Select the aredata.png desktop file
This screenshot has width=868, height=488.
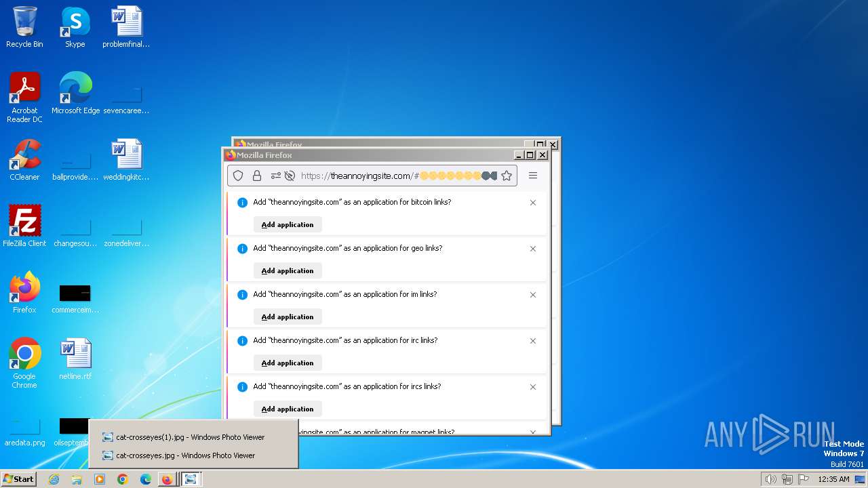24,431
